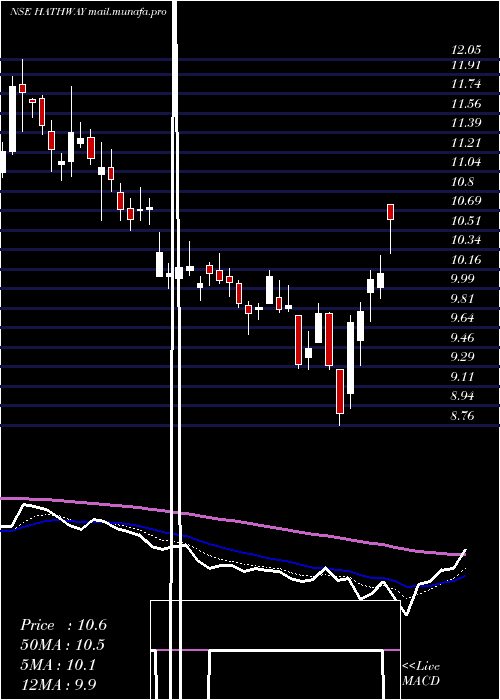
Task: Click the <<Live MACD label
Action: (x=421, y=673)
